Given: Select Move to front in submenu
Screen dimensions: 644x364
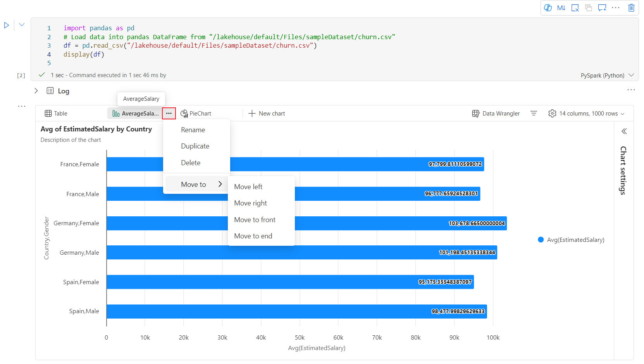Looking at the screenshot, I should tap(255, 220).
